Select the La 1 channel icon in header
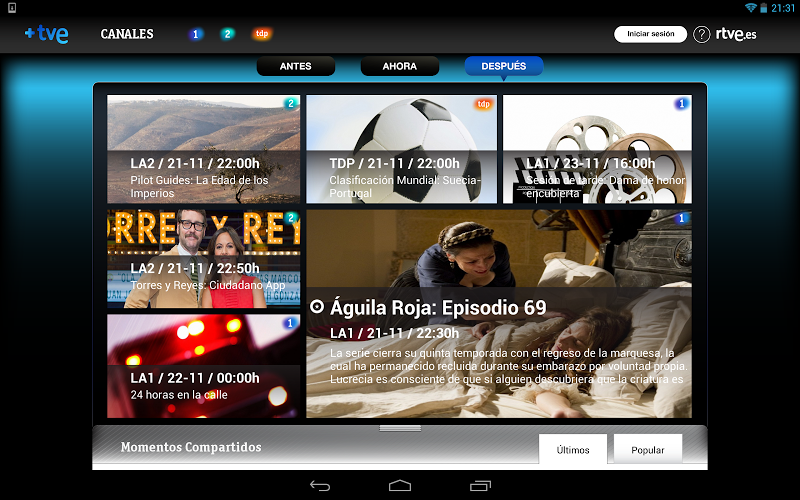This screenshot has height=500, width=800. click(x=195, y=34)
